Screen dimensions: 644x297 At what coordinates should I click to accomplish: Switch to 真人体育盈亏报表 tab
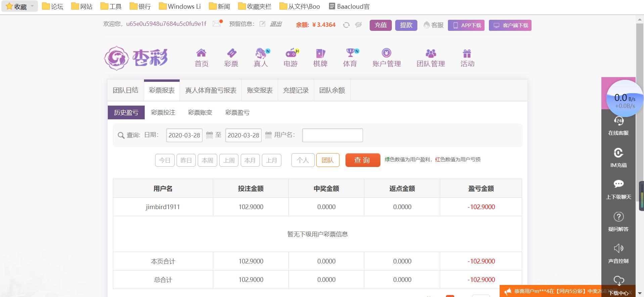tap(211, 90)
